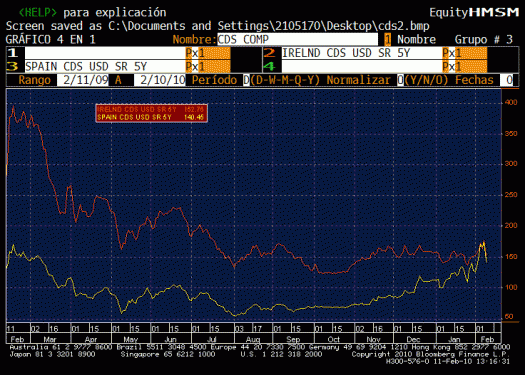Click the orange 1 box before Nombre
525x375 pixels.
(x=387, y=40)
